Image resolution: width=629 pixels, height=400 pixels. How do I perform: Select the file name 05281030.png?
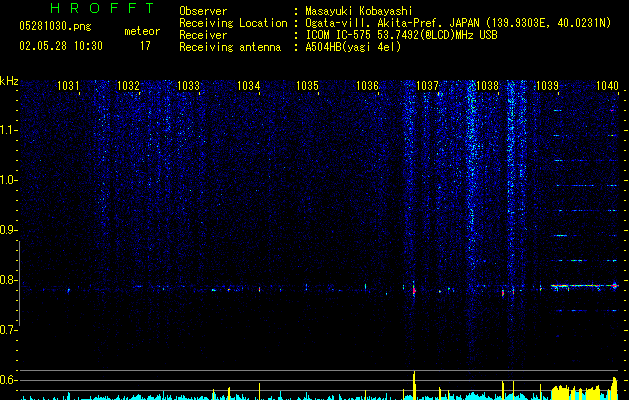point(55,27)
